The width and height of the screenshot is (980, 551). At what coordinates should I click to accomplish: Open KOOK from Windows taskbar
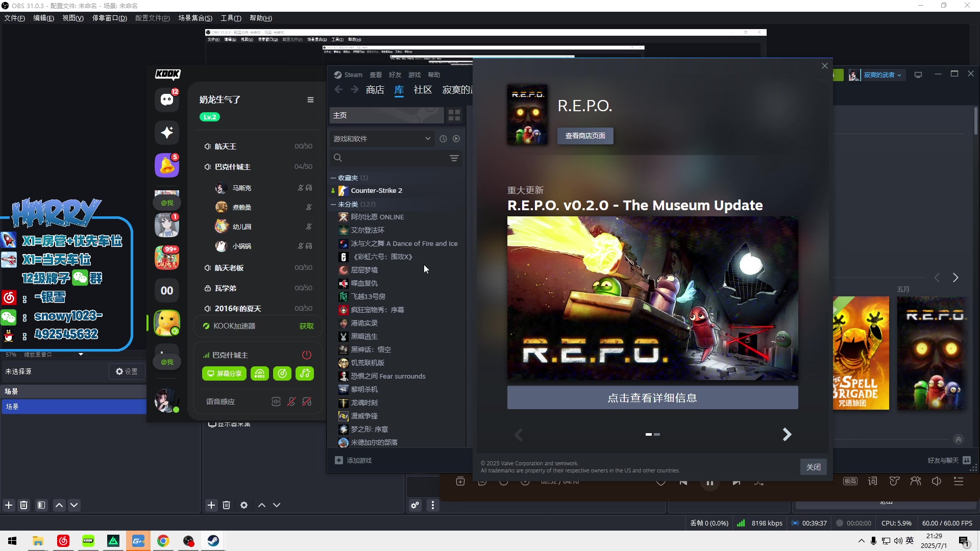[x=88, y=541]
